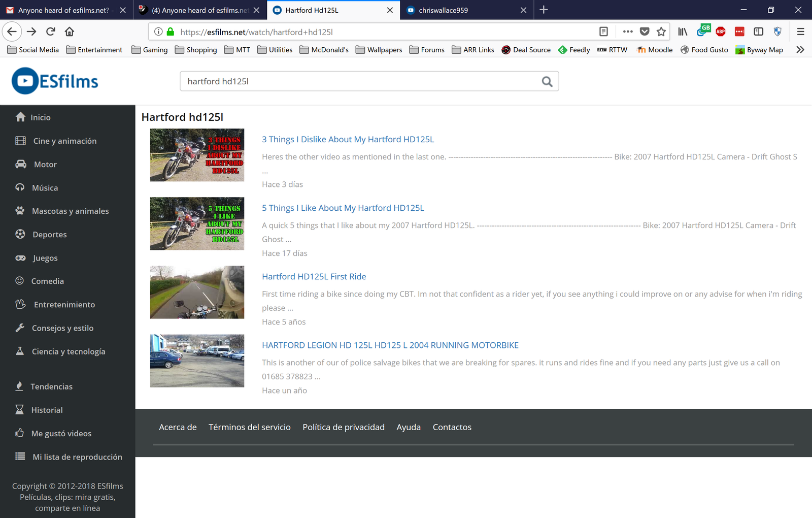Open Firefox library icon

coord(683,31)
